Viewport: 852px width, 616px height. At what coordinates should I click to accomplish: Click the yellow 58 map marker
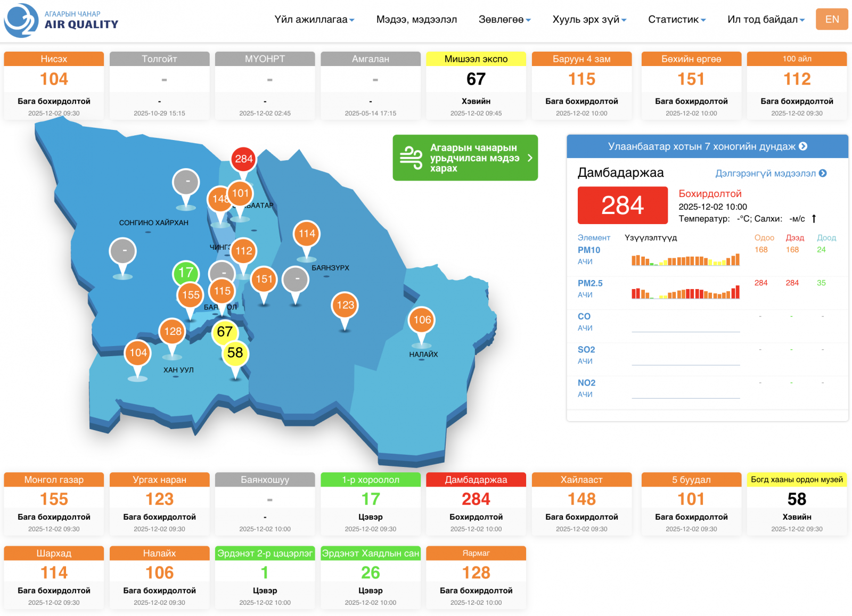(x=235, y=353)
